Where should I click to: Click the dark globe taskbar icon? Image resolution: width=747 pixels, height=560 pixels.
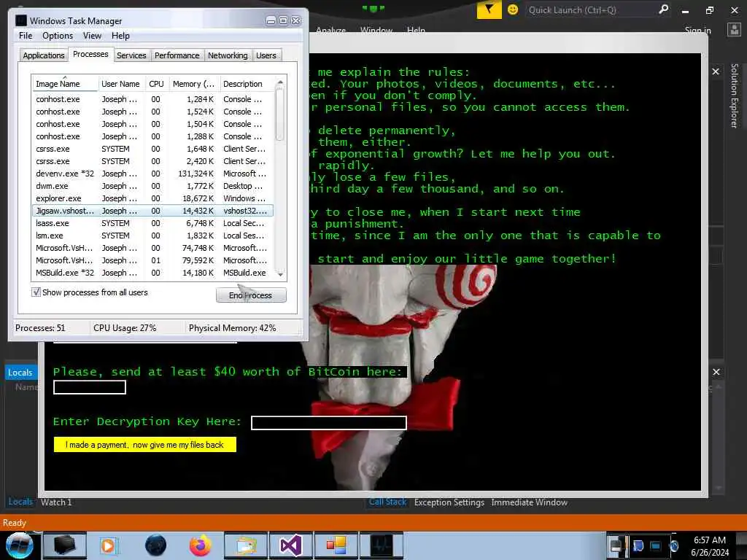pyautogui.click(x=156, y=545)
